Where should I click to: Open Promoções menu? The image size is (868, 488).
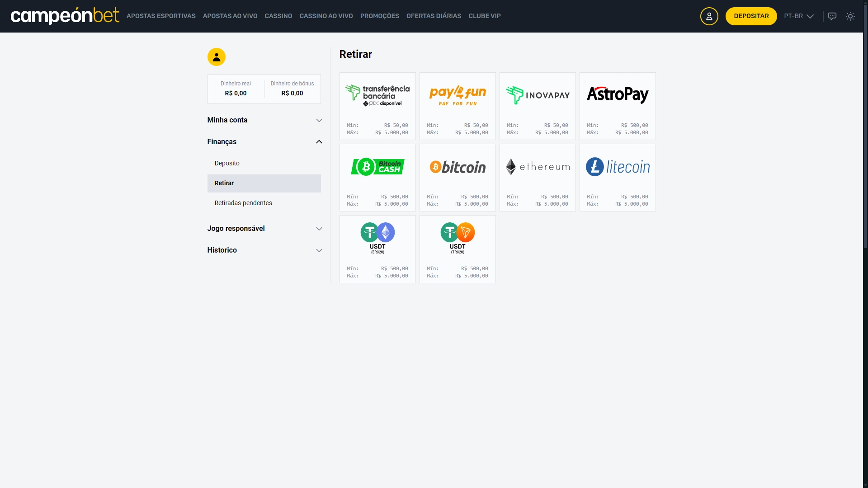(x=380, y=16)
